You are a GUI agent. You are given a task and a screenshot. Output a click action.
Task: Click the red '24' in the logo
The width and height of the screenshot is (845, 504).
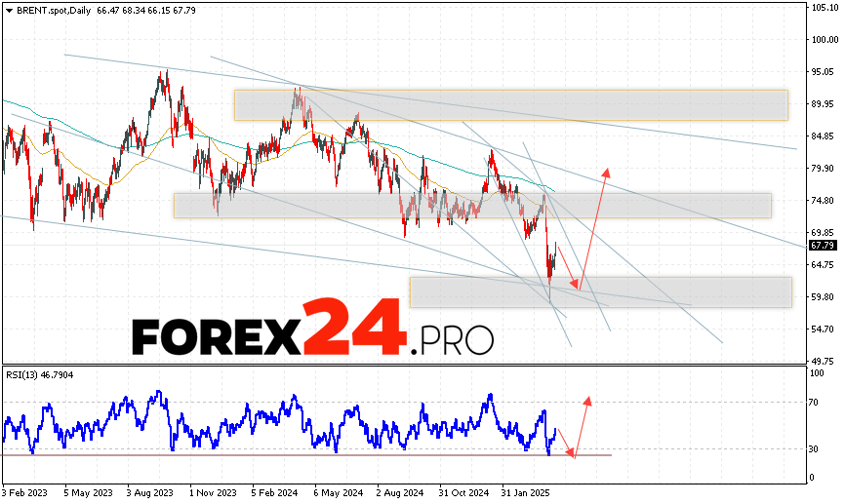coord(352,328)
